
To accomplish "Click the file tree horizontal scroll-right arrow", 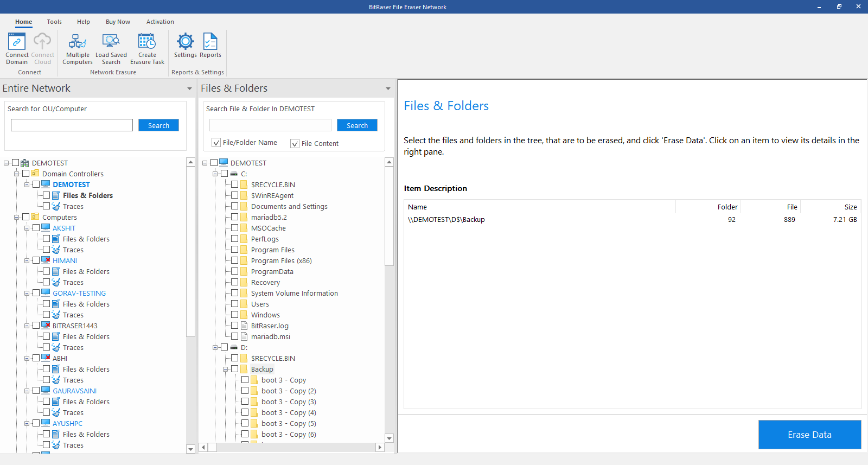I will click(x=380, y=448).
